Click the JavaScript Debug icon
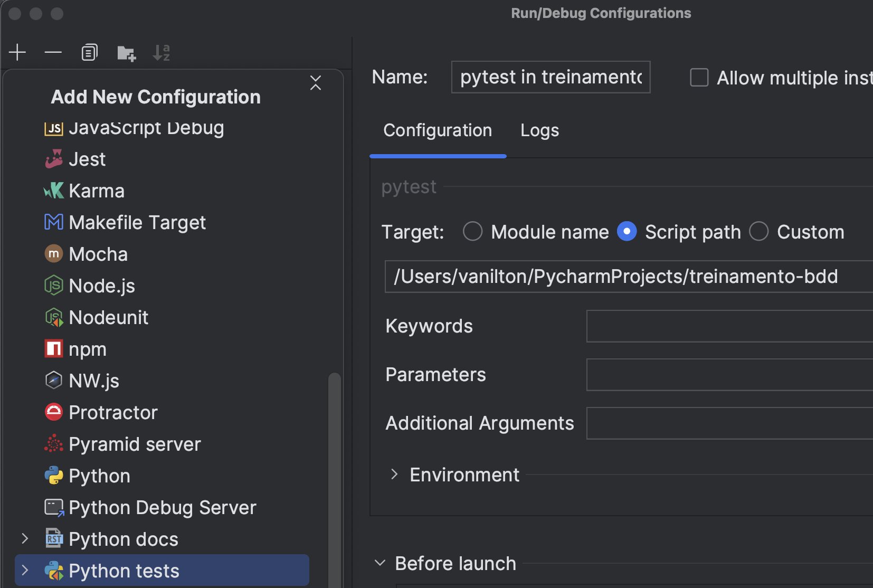The height and width of the screenshot is (588, 873). pyautogui.click(x=54, y=128)
